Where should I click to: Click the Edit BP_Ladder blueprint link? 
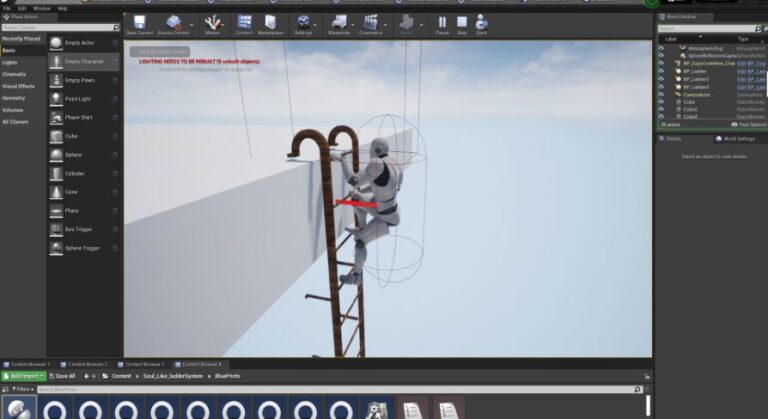(x=751, y=72)
